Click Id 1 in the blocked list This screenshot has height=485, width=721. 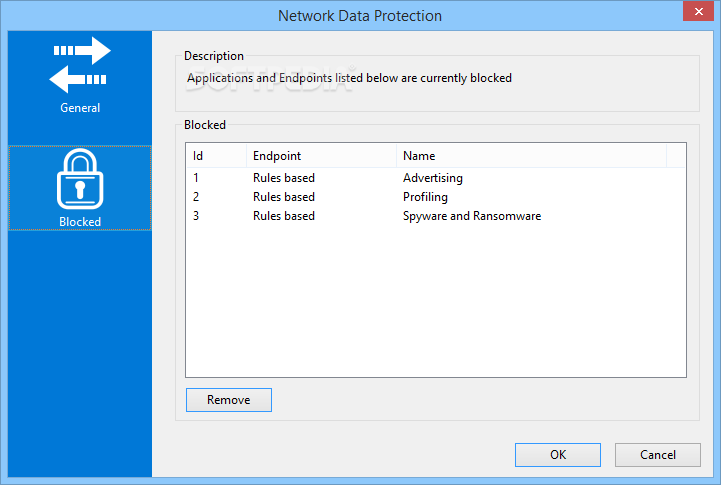click(196, 178)
